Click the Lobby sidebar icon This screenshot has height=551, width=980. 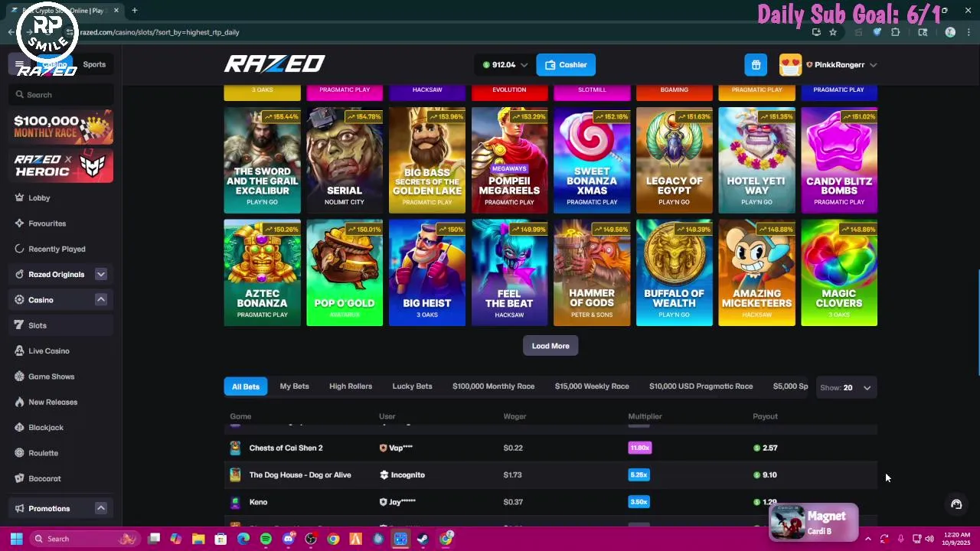tap(19, 197)
